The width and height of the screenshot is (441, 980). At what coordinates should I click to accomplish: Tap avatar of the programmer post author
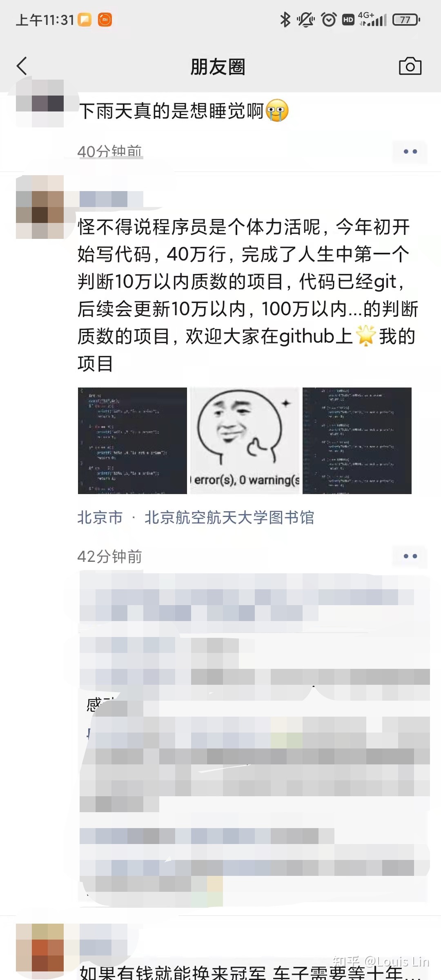point(40,207)
